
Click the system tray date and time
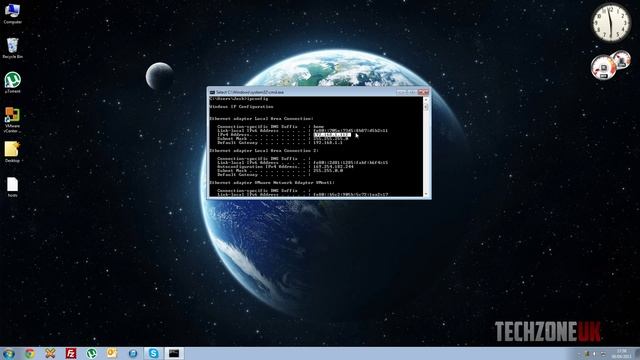pyautogui.click(x=621, y=354)
